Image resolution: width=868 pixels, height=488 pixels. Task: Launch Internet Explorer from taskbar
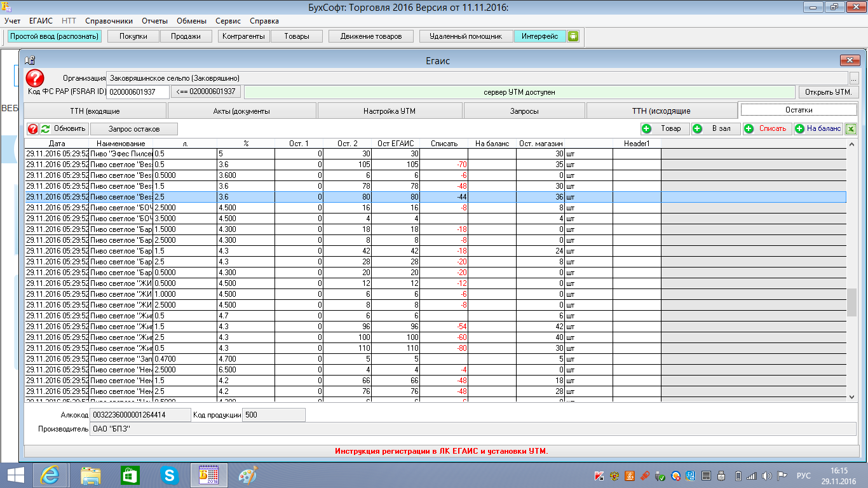[x=50, y=475]
